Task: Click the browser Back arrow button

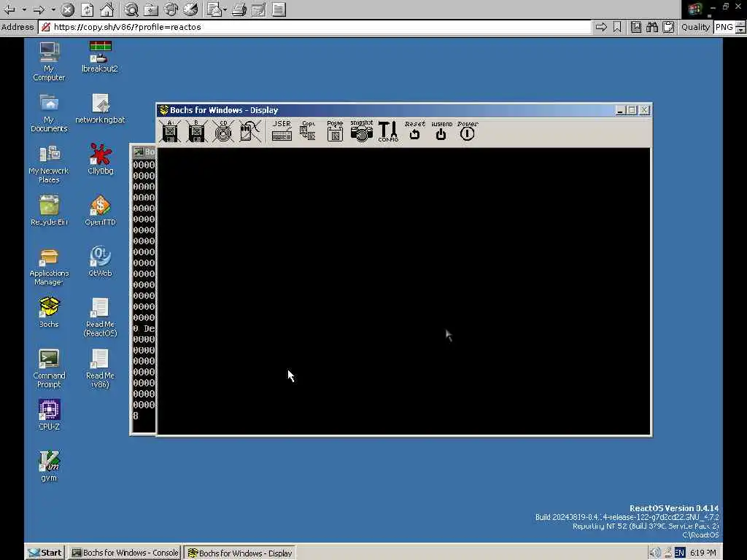Action: [9, 9]
